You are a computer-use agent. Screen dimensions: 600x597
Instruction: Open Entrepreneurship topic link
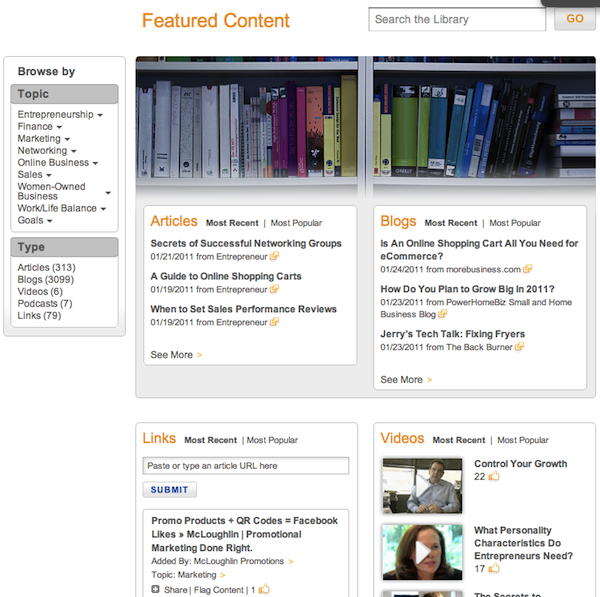coord(55,114)
